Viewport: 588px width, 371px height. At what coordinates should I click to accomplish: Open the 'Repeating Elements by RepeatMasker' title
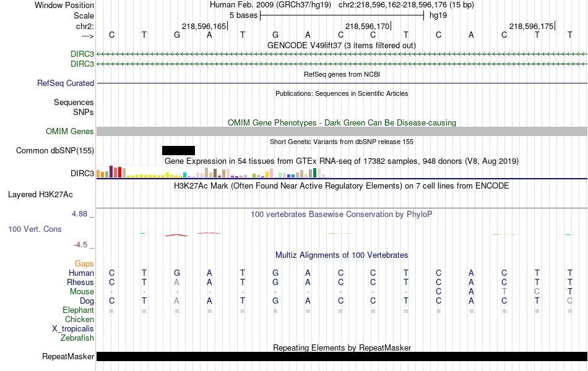pos(342,348)
